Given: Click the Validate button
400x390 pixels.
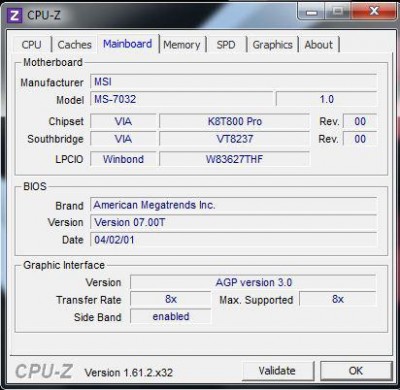Looking at the screenshot, I should point(277,371).
